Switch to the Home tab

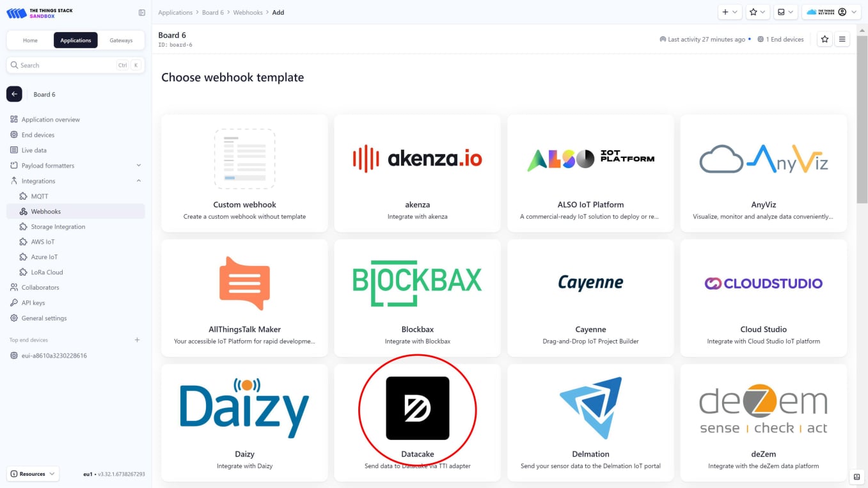coord(29,40)
